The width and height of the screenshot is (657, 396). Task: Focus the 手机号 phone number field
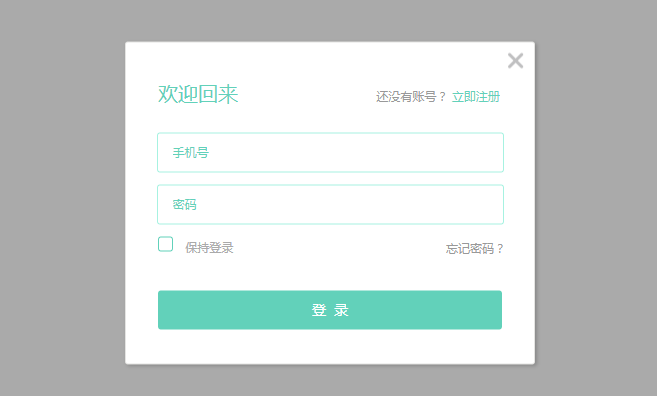[330, 153]
